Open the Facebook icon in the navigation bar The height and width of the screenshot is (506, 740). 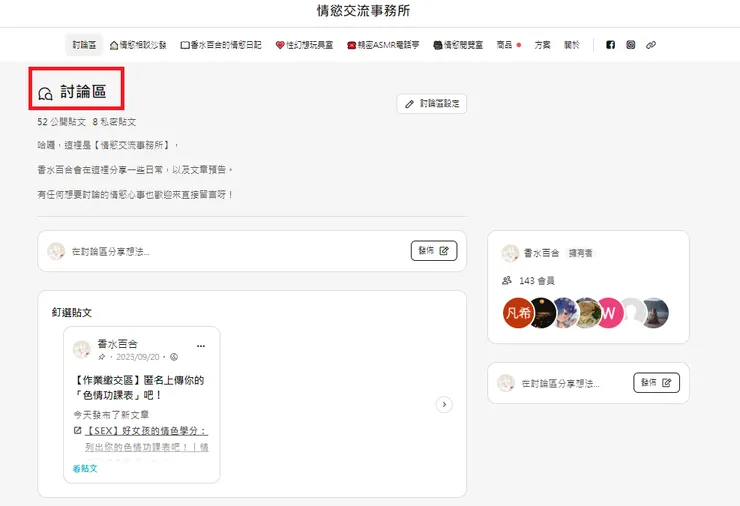[x=610, y=45]
